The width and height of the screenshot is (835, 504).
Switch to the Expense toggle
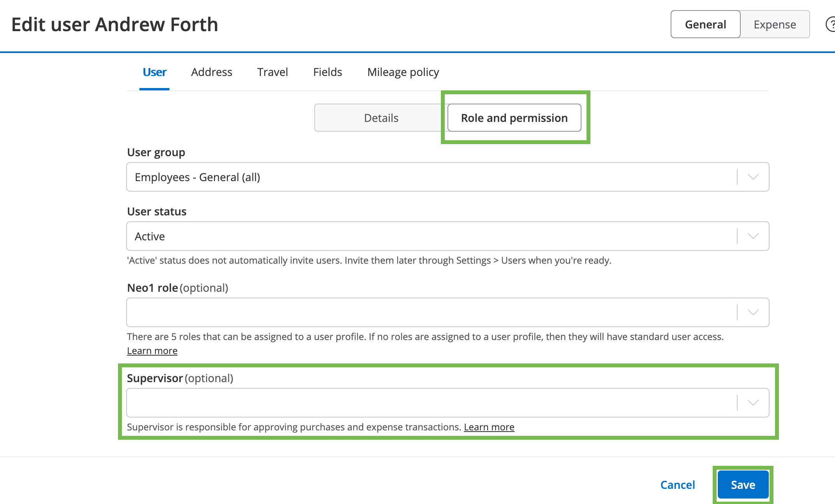coord(774,24)
